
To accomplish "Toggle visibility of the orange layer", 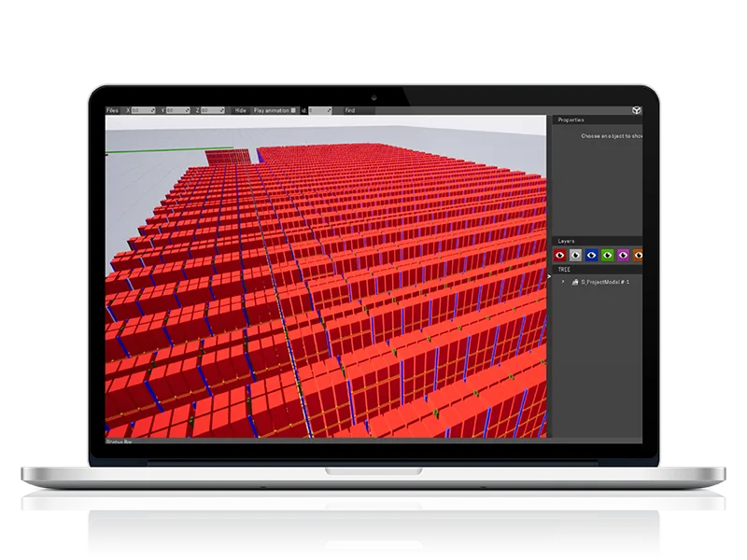I will point(638,256).
